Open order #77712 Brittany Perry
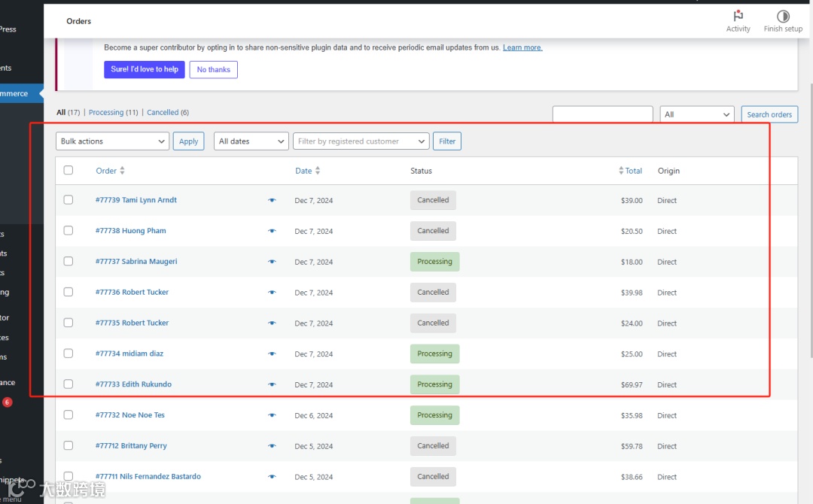The width and height of the screenshot is (813, 504). click(x=131, y=445)
